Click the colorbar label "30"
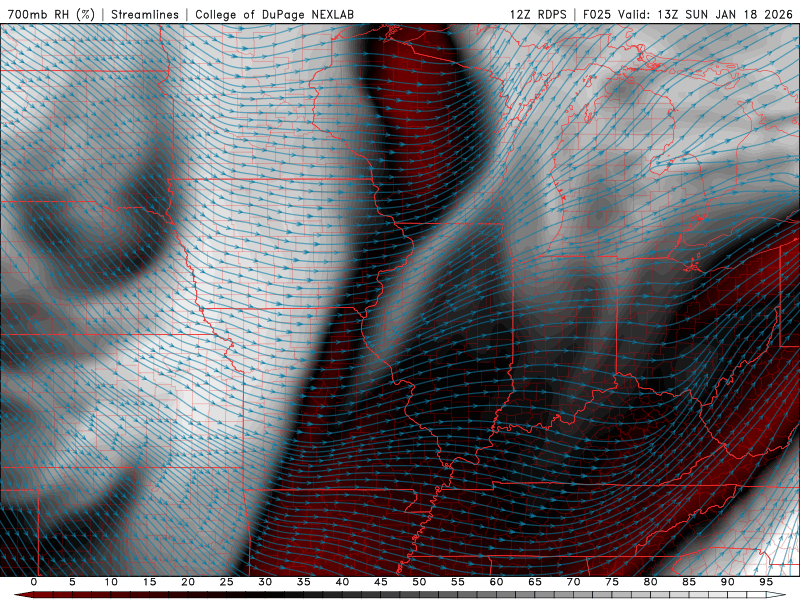The height and width of the screenshot is (600, 800). click(x=265, y=582)
